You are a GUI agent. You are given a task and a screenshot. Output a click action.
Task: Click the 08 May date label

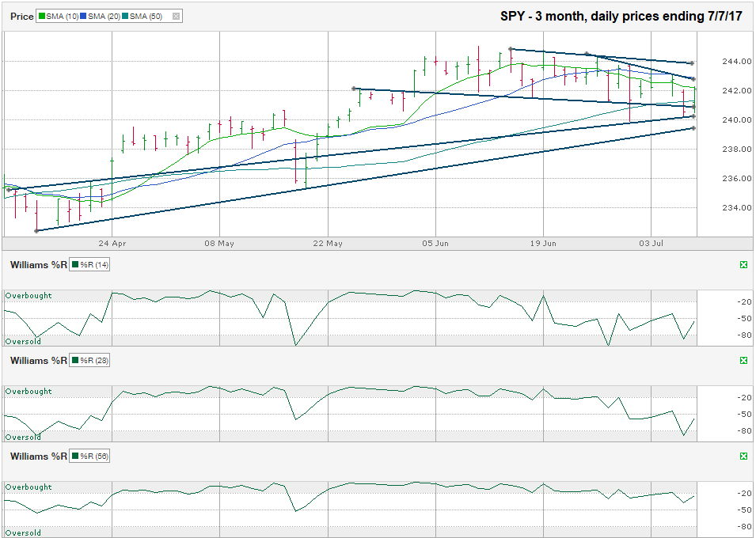[x=219, y=244]
